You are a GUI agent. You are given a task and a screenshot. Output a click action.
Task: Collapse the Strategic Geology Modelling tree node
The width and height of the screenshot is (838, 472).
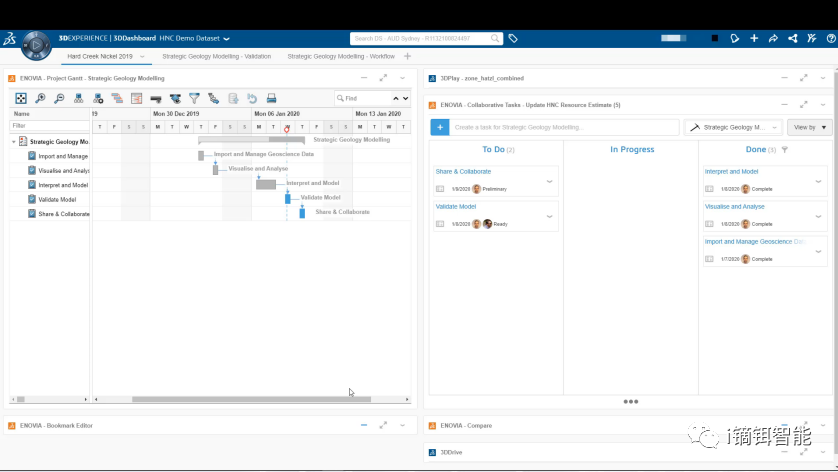coord(14,142)
